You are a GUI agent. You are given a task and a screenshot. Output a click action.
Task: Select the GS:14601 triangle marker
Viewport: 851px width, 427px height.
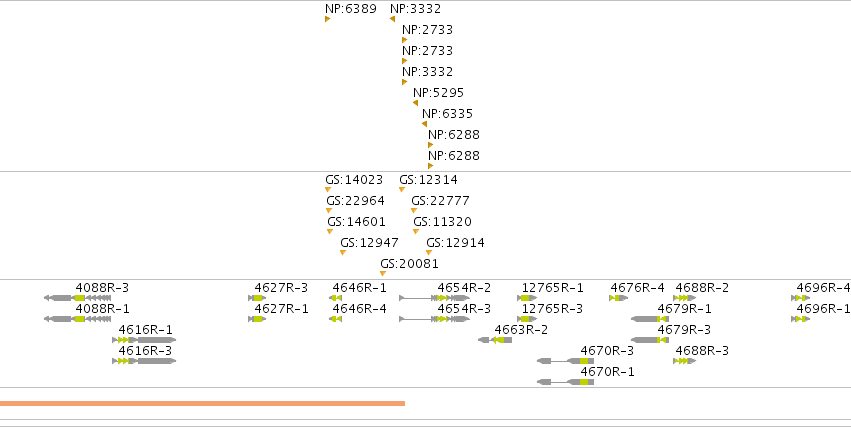tap(330, 232)
